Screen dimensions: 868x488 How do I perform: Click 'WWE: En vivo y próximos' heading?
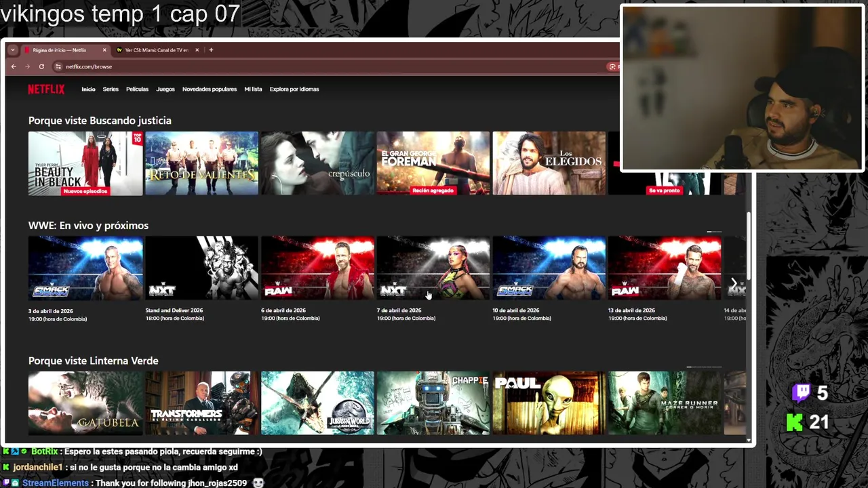click(88, 226)
